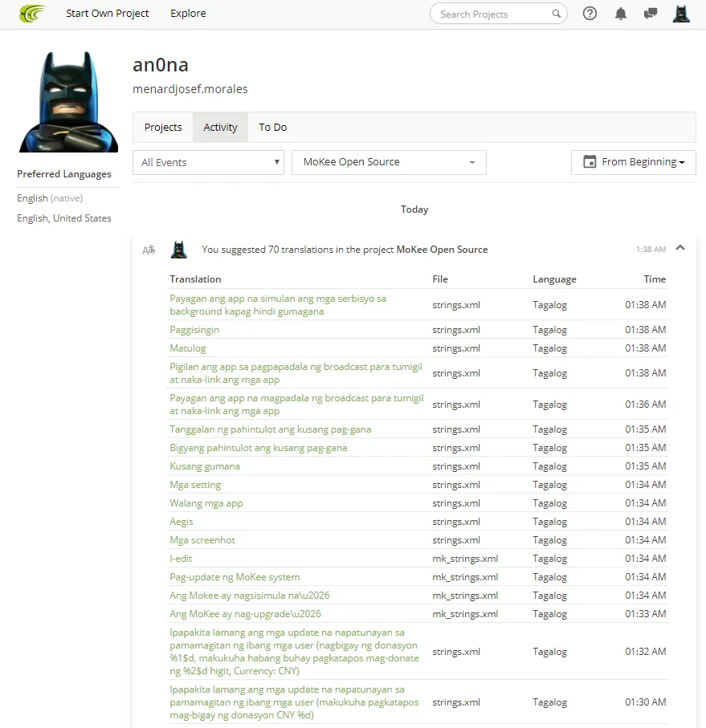The image size is (706, 728).
Task: Open the All Events dropdown
Action: tap(208, 162)
